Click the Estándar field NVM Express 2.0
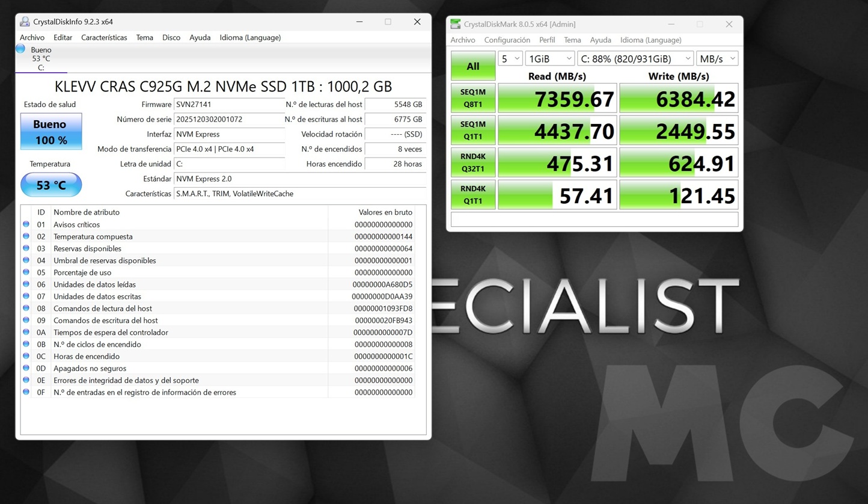 pos(300,179)
